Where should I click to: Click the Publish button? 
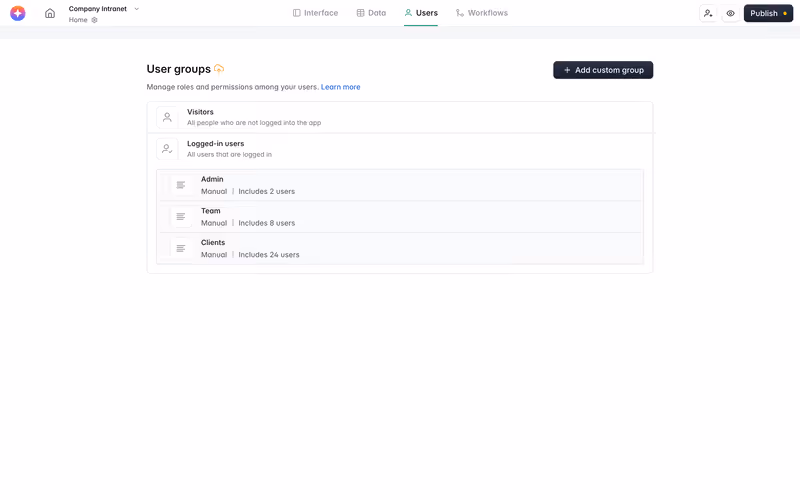(768, 13)
